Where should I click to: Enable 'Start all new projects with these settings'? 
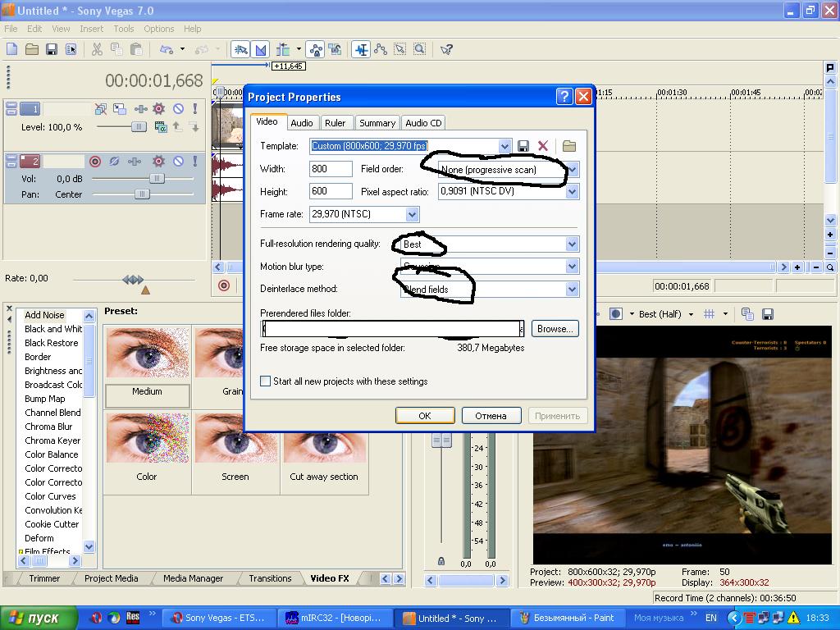pyautogui.click(x=266, y=381)
